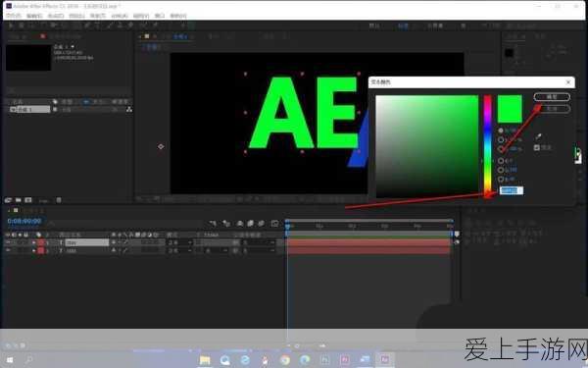588x368 pixels.
Task: Cancel using the second button in the color dialog
Action: (552, 109)
